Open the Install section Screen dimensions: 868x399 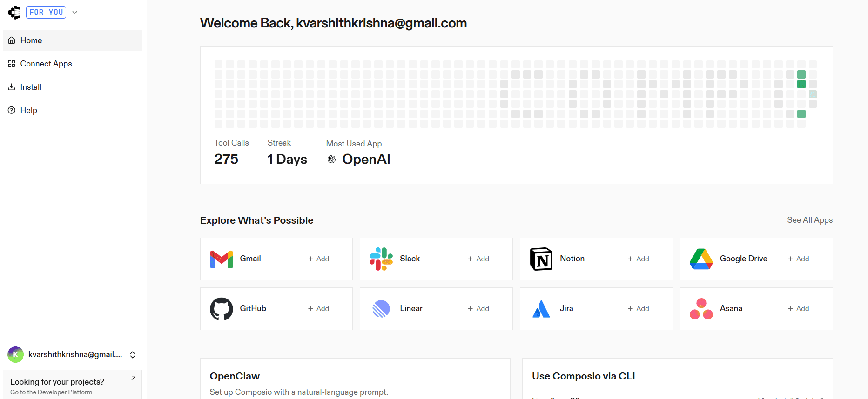click(72, 87)
